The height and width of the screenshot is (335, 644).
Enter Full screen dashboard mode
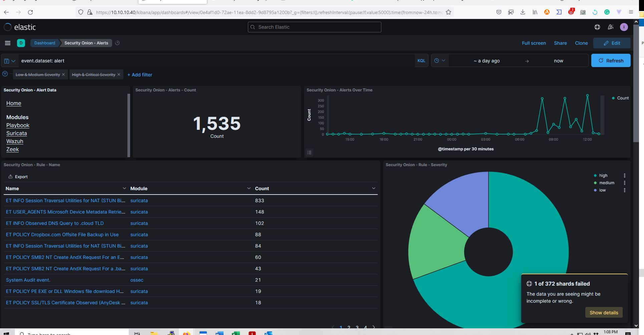tap(534, 43)
